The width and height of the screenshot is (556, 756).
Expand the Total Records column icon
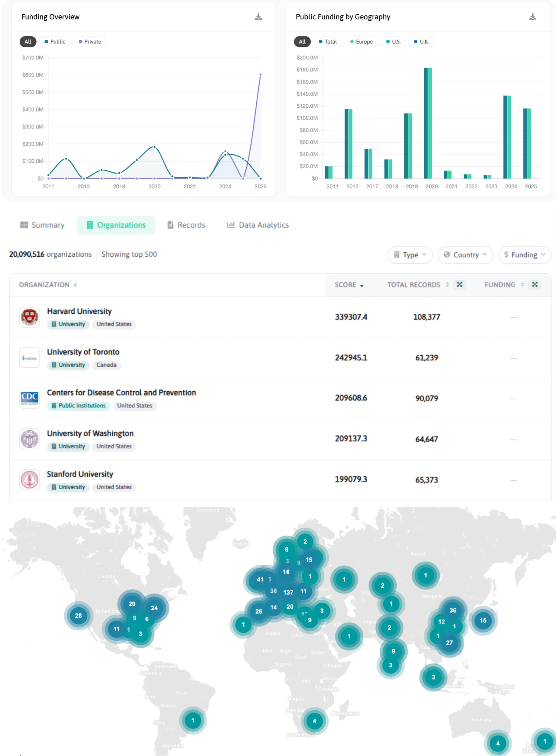pos(459,284)
